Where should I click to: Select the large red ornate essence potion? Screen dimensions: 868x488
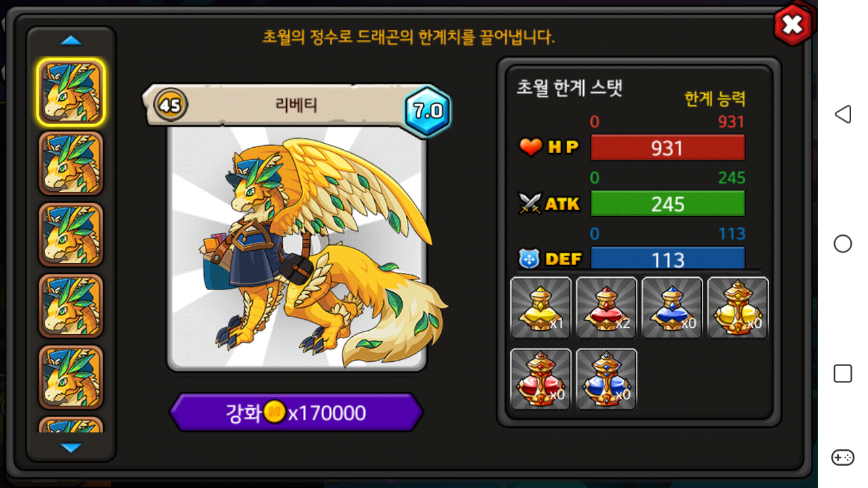pos(540,380)
